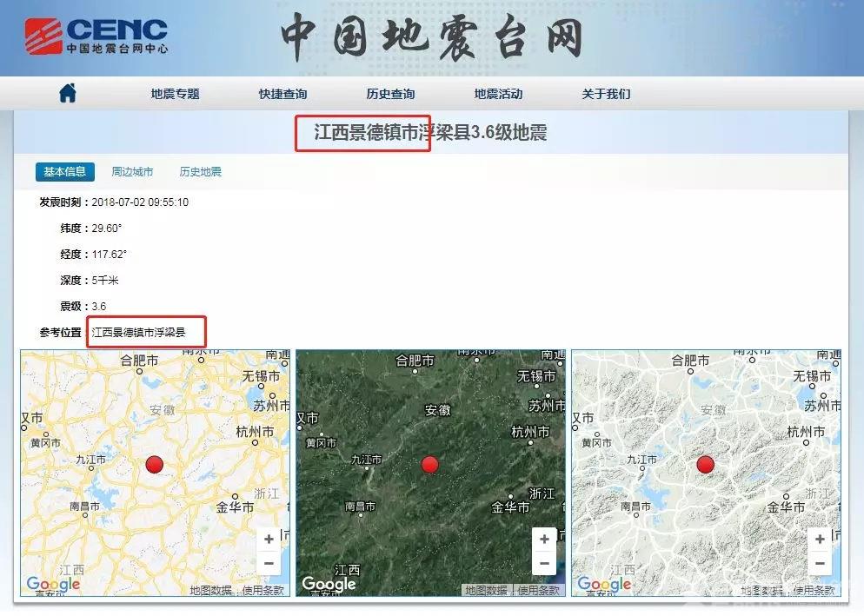The width and height of the screenshot is (864, 616).
Task: Click the Google logo on the road map
Action: point(53,584)
